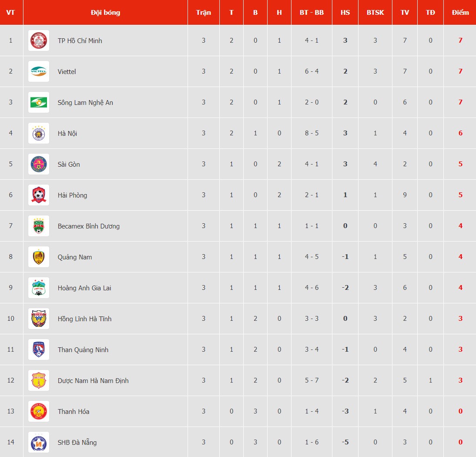Click the Hoàng Anh Gia Lai crest
Viewport: 476px width, 457px height.
pos(39,288)
